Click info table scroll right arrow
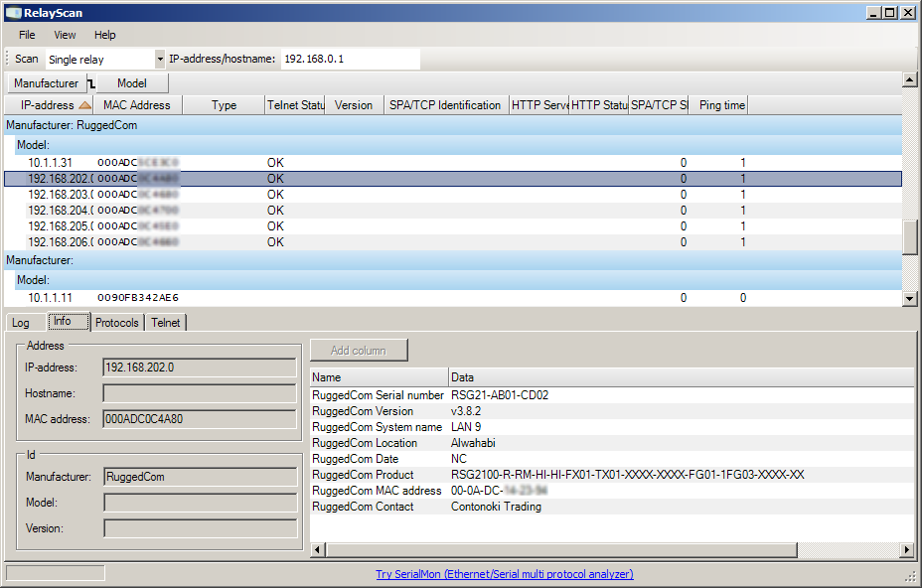 (907, 550)
